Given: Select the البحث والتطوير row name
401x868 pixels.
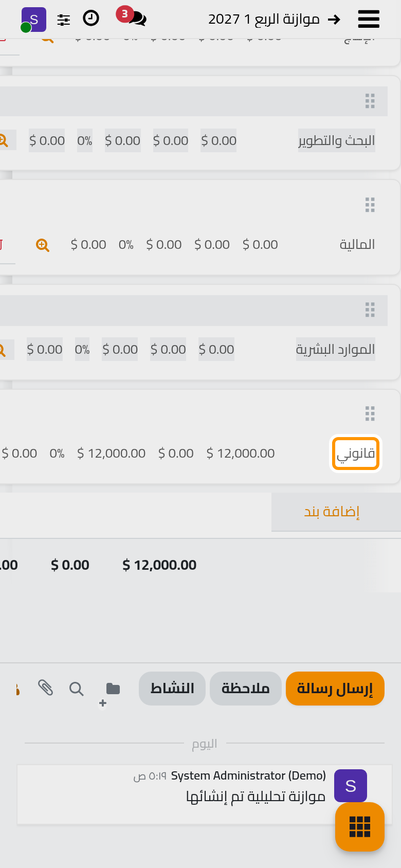Looking at the screenshot, I should (x=337, y=140).
